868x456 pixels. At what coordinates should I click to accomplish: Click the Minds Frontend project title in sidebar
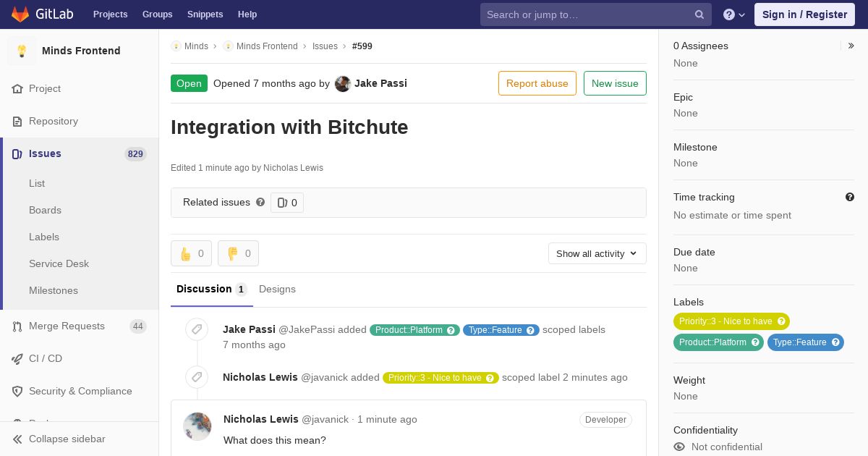point(81,51)
